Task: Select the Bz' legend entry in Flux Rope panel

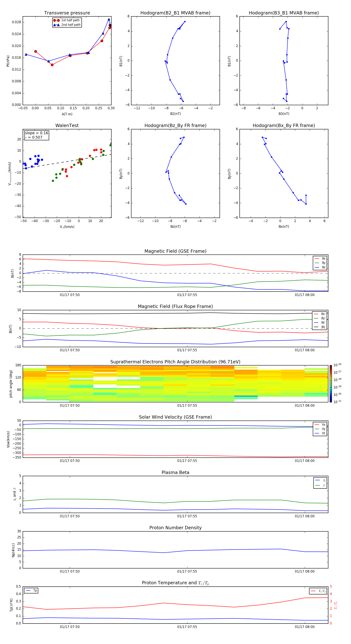Action: (x=320, y=323)
